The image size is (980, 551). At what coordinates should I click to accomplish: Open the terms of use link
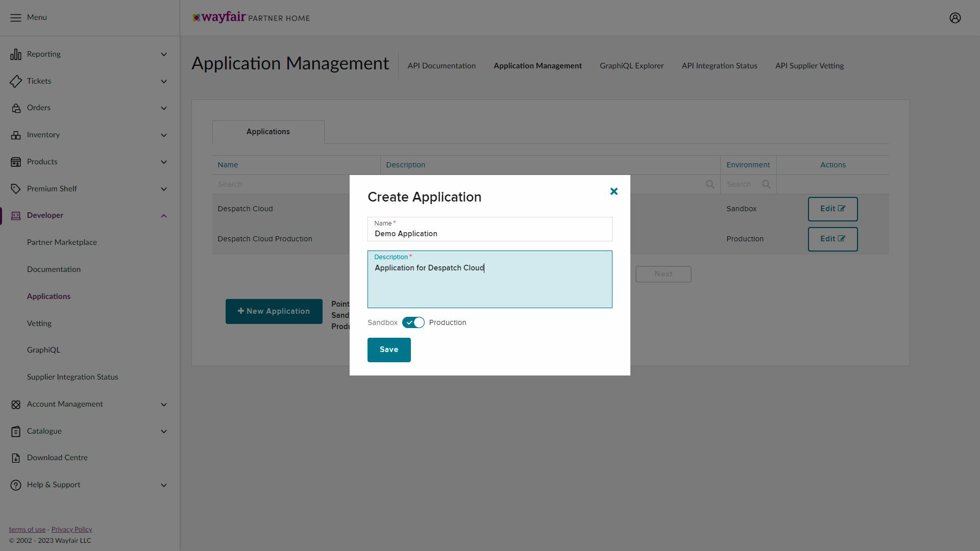[27, 530]
